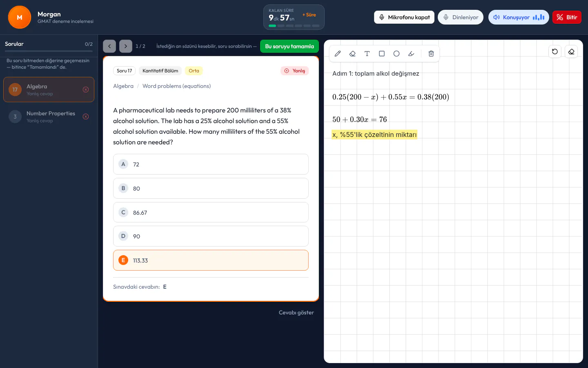Viewport: 588px width, 368px height.
Task: Select answer option D, 90
Action: pos(211,236)
